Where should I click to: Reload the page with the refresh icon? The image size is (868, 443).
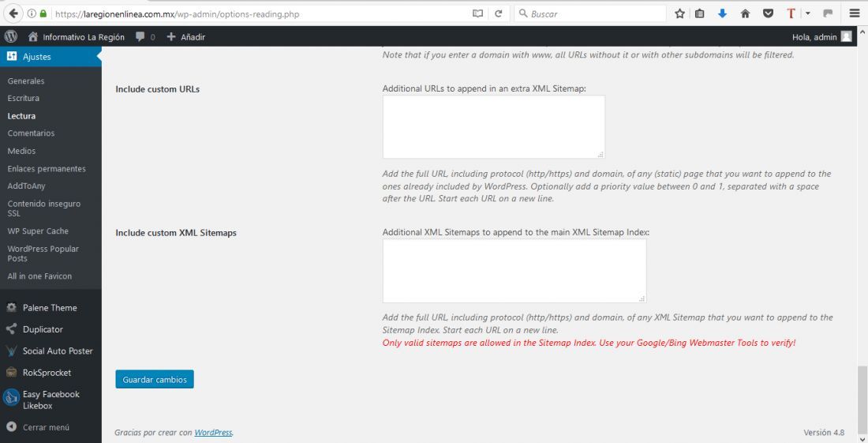498,14
